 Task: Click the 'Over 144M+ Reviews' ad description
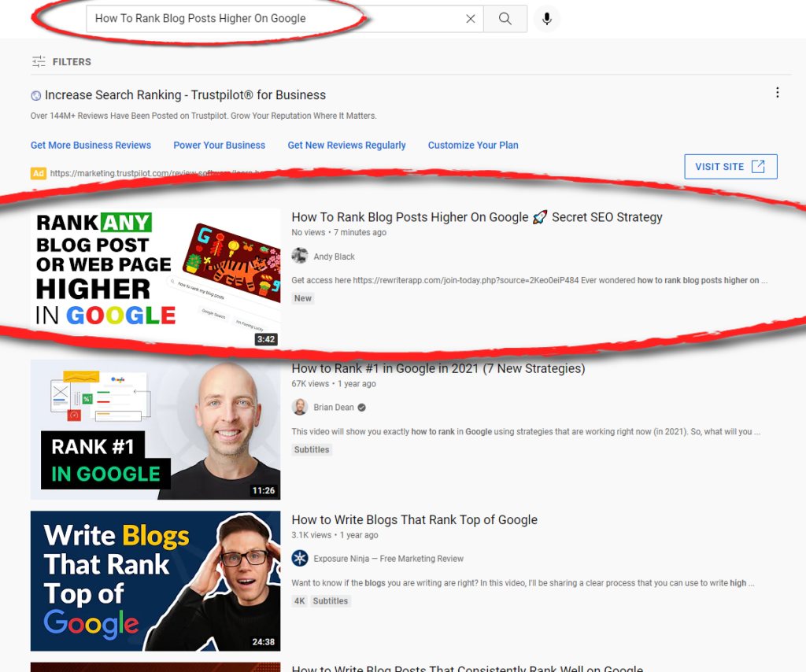[x=204, y=116]
